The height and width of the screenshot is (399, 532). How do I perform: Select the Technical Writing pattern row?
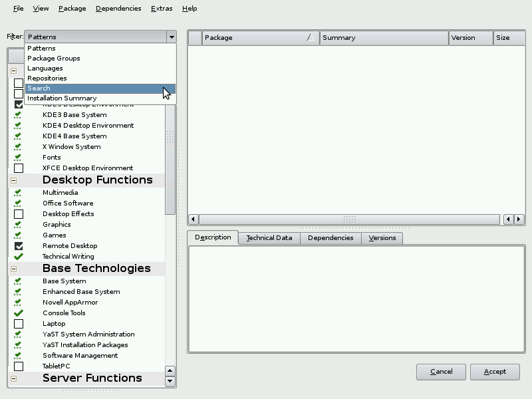point(86,257)
